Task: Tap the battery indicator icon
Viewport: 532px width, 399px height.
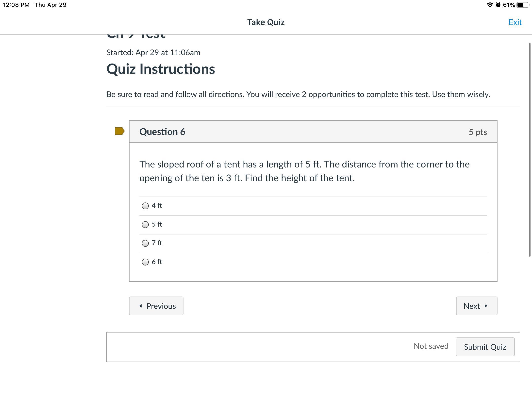Action: pos(523,5)
